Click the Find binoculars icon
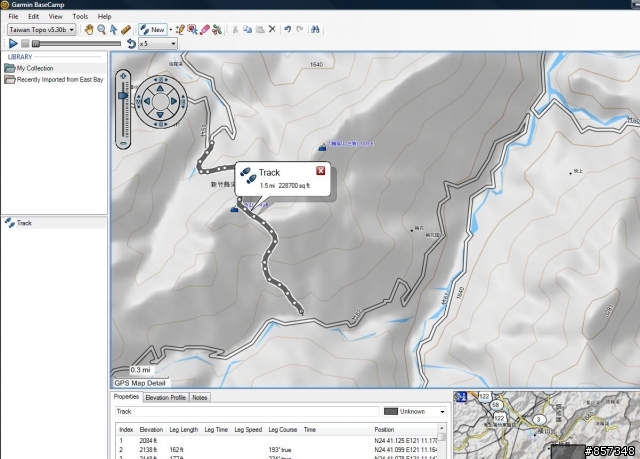Image resolution: width=640 pixels, height=459 pixels. [315, 29]
